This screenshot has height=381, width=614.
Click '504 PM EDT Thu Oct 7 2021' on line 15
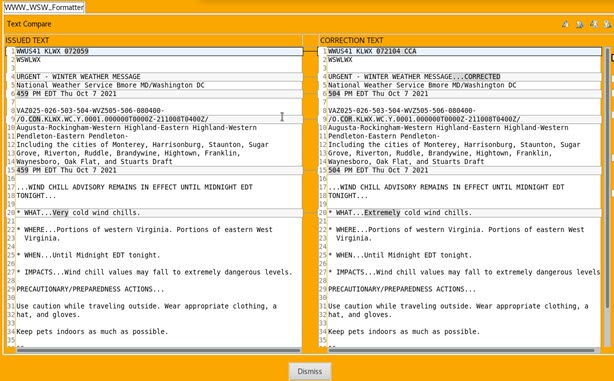(x=378, y=170)
